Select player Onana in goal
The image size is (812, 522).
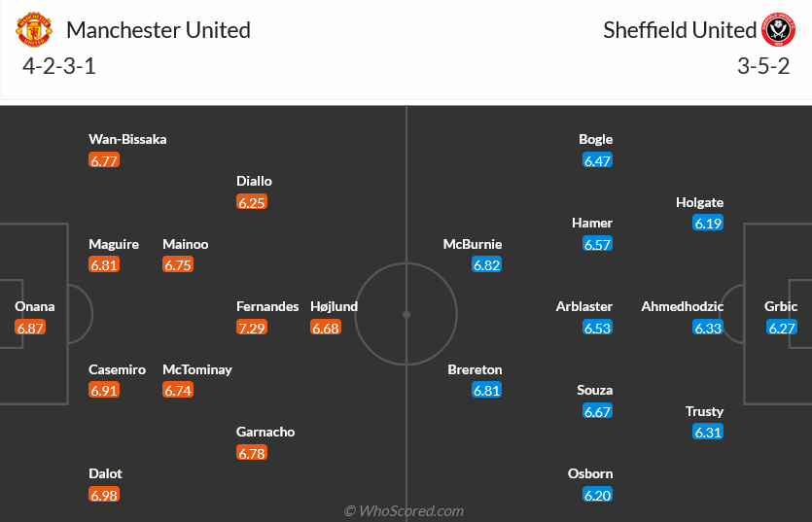[x=35, y=306]
